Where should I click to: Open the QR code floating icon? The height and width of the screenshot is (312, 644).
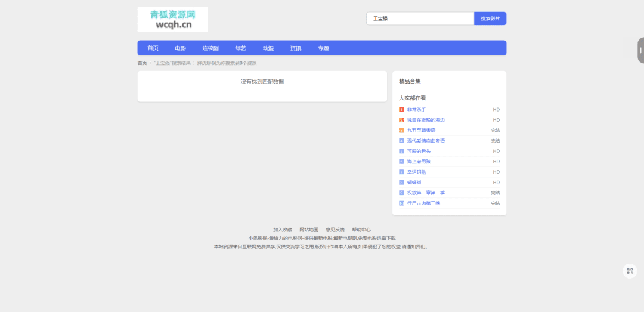pos(630,271)
